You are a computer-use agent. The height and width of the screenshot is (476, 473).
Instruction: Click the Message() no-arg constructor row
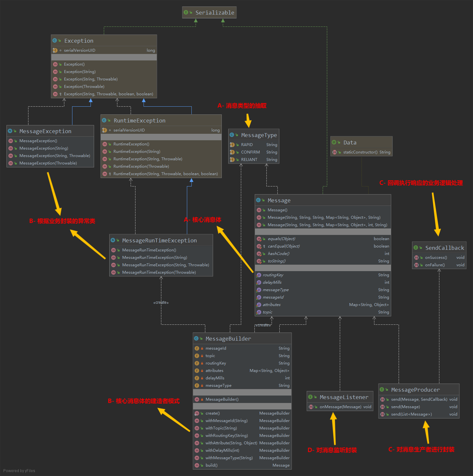click(323, 210)
